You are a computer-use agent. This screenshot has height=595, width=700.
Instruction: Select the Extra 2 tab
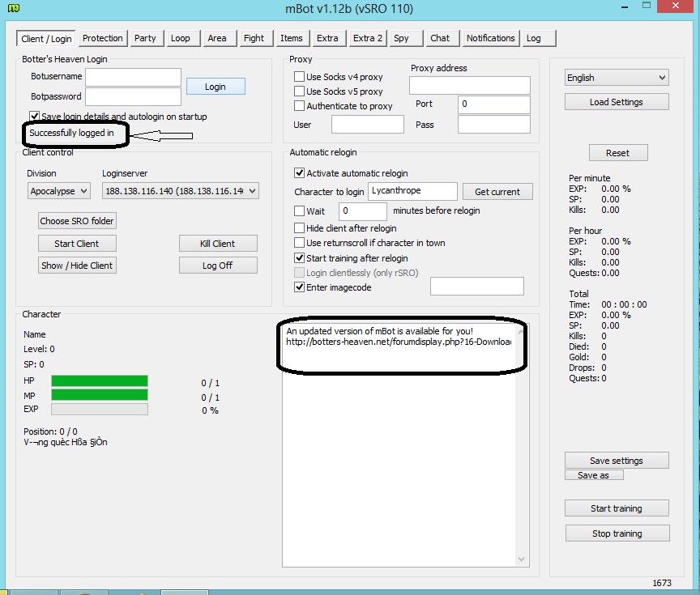(x=367, y=38)
